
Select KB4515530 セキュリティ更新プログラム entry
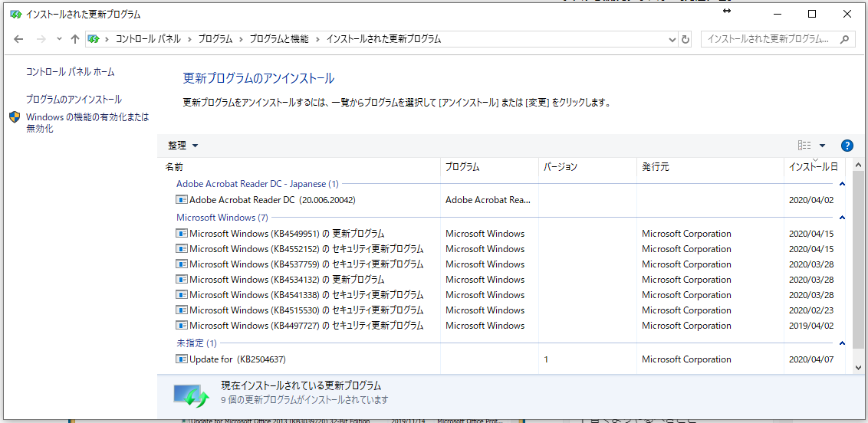coord(306,310)
